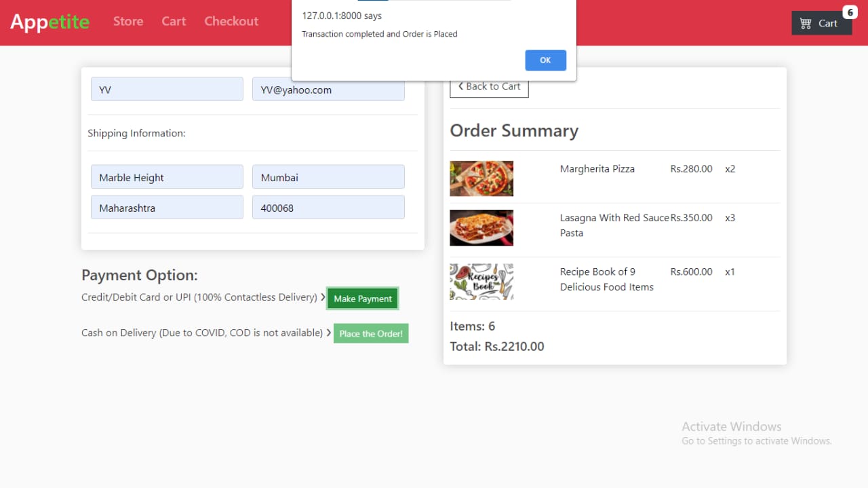Screen dimensions: 868x488
Task: Click the Rs.350.00 price
Action: tap(691, 218)
